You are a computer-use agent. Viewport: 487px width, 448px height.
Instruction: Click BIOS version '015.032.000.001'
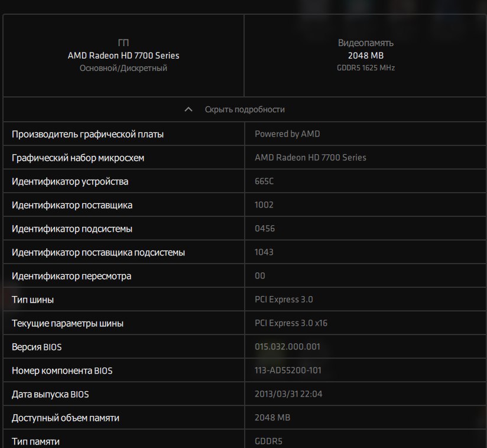pos(287,346)
